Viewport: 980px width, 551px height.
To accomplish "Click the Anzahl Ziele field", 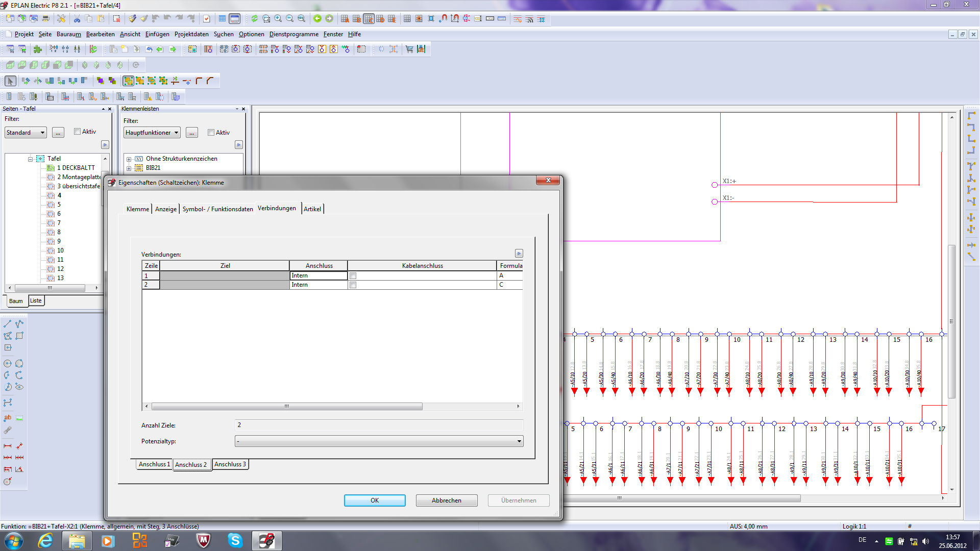I will tap(379, 425).
